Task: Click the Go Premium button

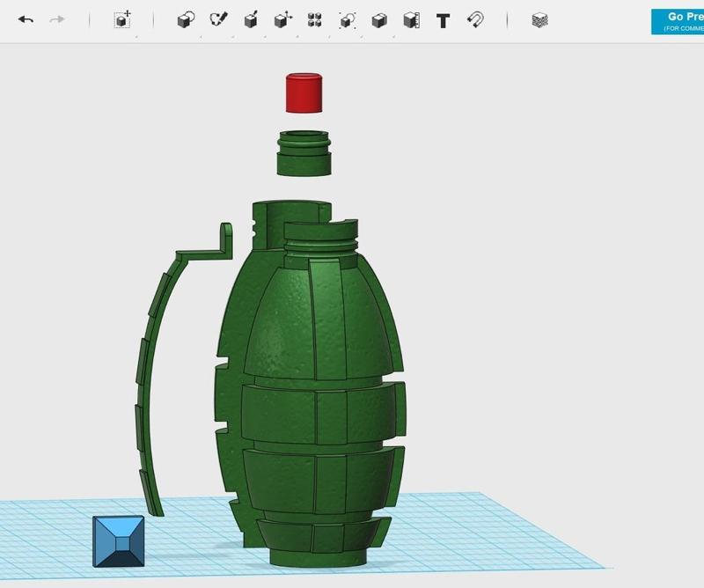Action: (677, 21)
